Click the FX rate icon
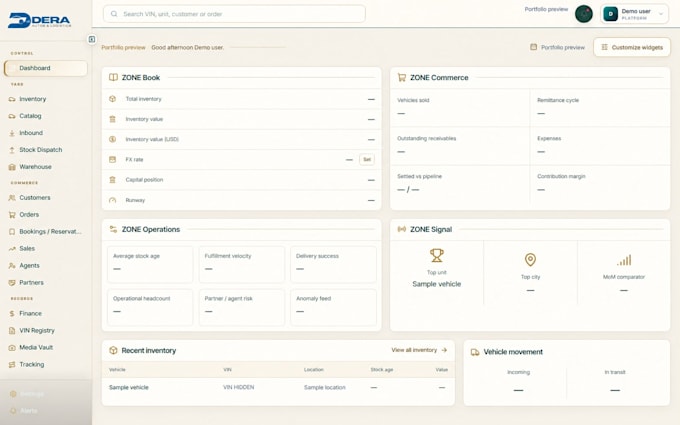Viewport: 680px width, 425px height. 112,160
